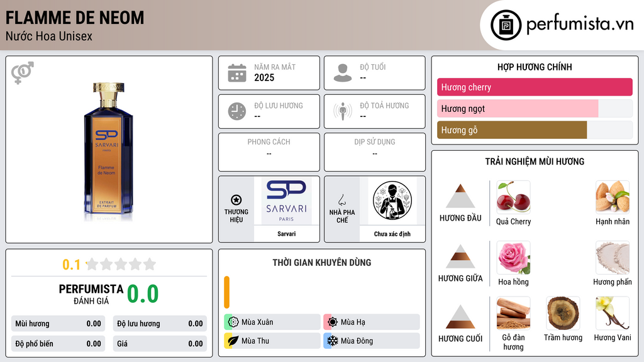Click the orange recommended-time bar
644x362 pixels.
[x=226, y=292]
